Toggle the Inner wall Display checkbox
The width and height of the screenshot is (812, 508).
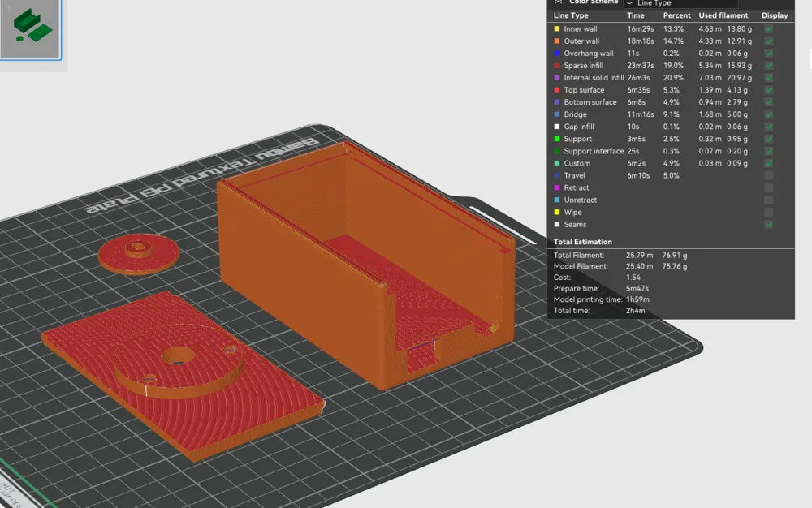click(768, 28)
